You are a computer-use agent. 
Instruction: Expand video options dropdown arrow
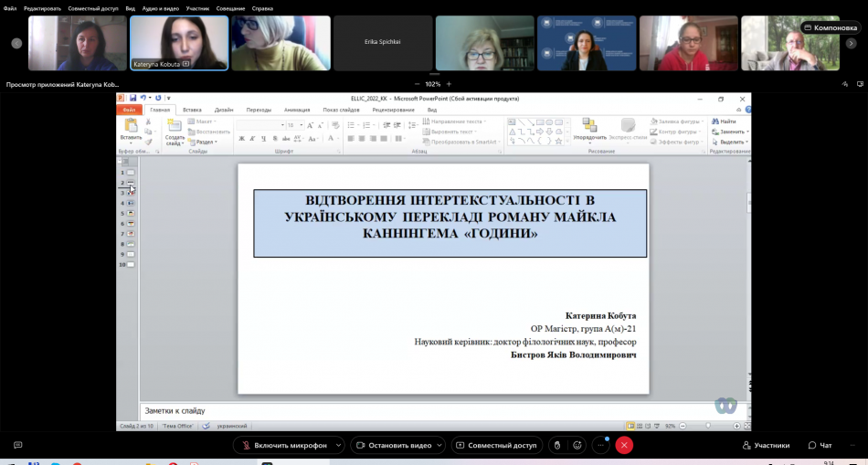click(440, 445)
